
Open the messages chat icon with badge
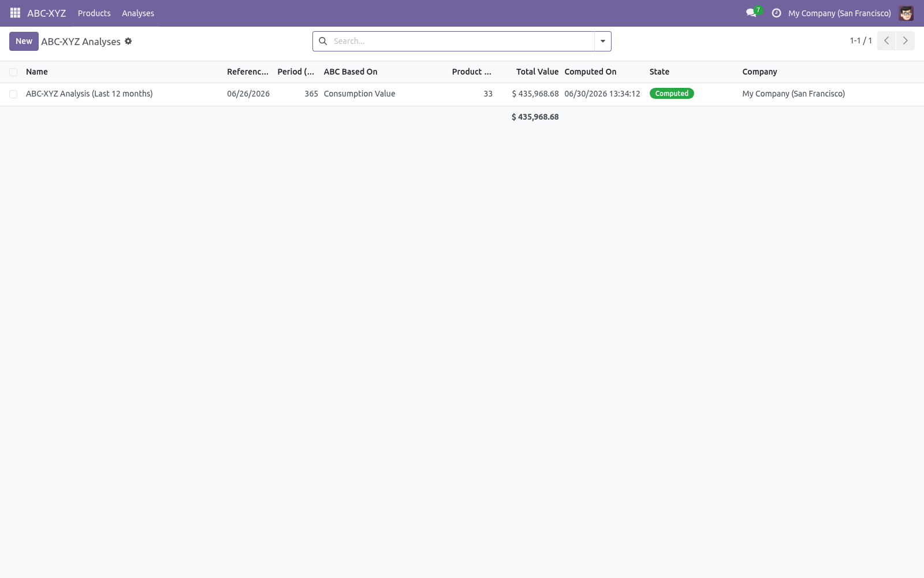point(752,13)
